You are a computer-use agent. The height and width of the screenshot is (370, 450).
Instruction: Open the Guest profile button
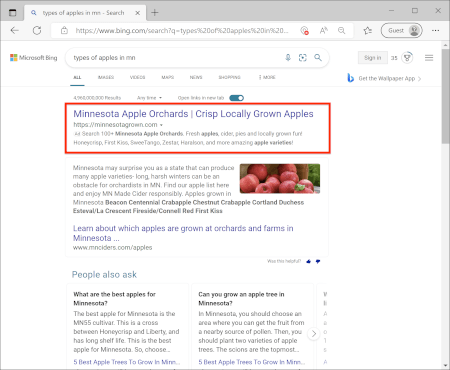click(402, 30)
